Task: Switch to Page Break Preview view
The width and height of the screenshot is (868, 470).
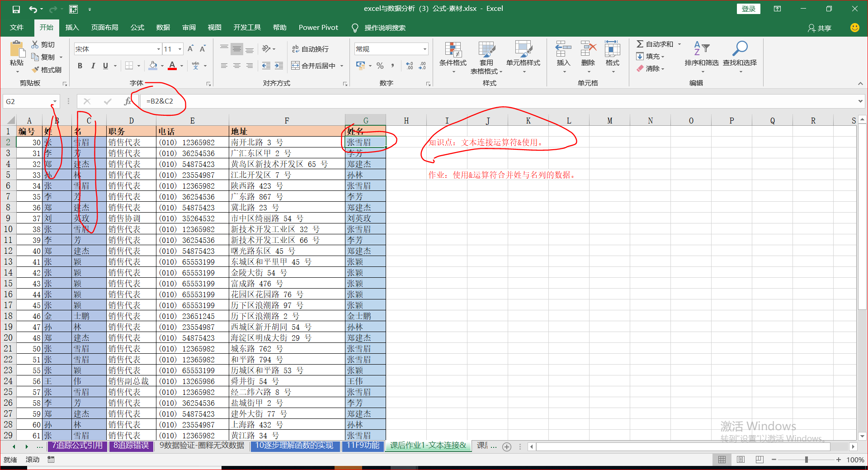Action: tap(759, 460)
